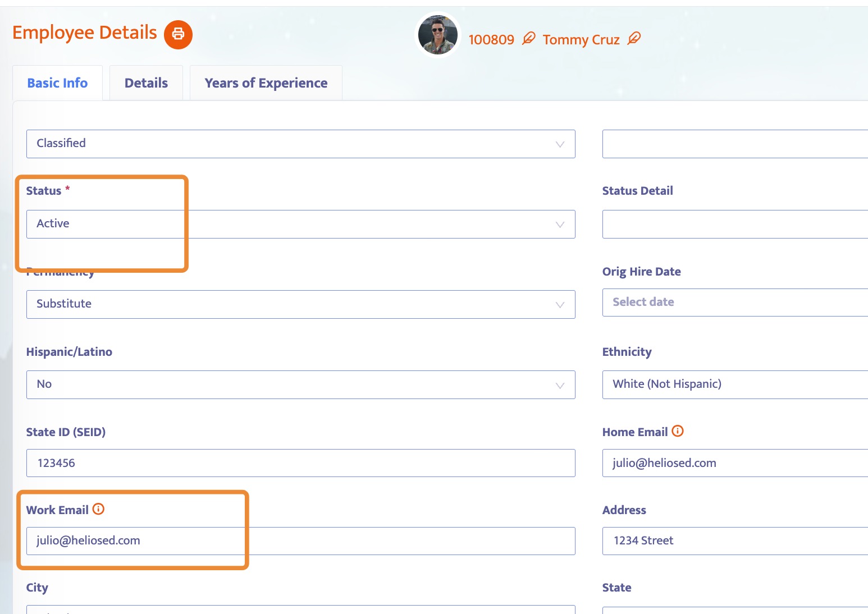The image size is (868, 614).
Task: Click the Status Detail field
Action: (735, 224)
